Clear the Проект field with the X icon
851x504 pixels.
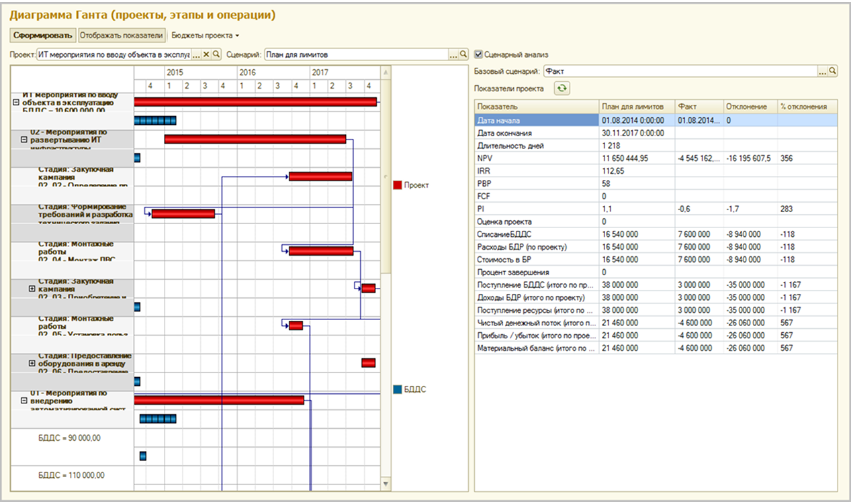pyautogui.click(x=206, y=54)
